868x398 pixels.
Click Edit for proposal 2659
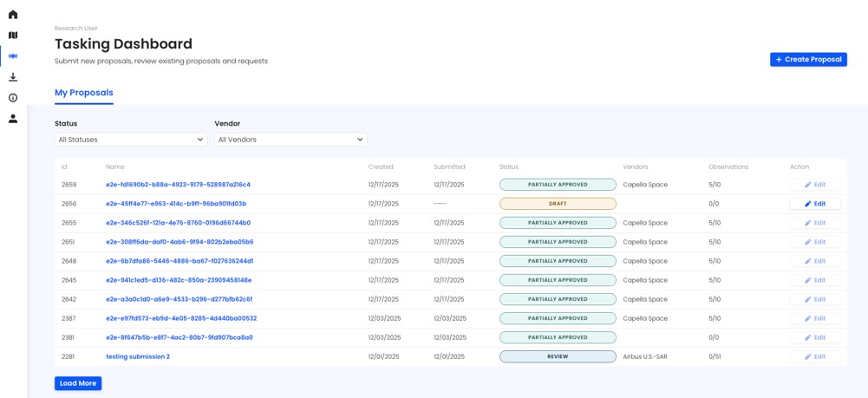point(815,185)
